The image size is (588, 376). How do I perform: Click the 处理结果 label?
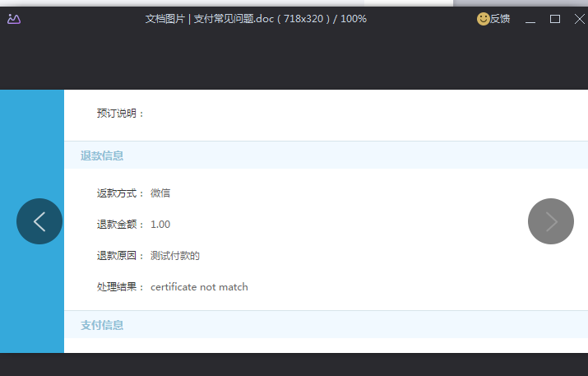[x=120, y=287]
